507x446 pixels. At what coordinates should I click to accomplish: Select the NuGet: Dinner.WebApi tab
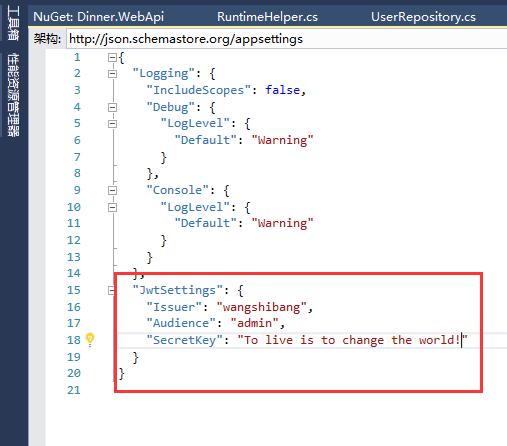coord(99,17)
